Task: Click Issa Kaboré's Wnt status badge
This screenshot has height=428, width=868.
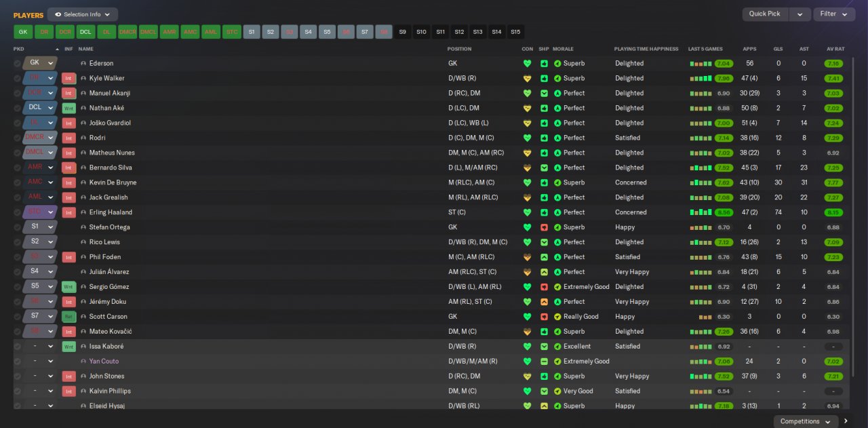Action: tap(68, 347)
